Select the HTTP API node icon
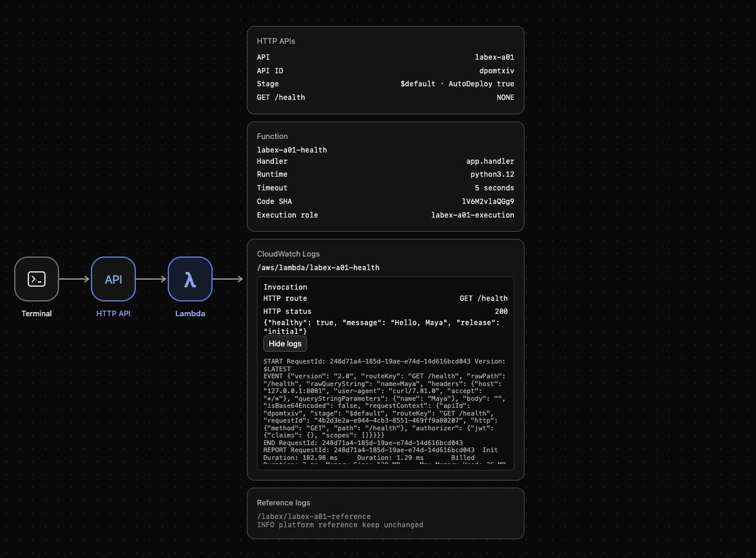The image size is (756, 558). [113, 279]
